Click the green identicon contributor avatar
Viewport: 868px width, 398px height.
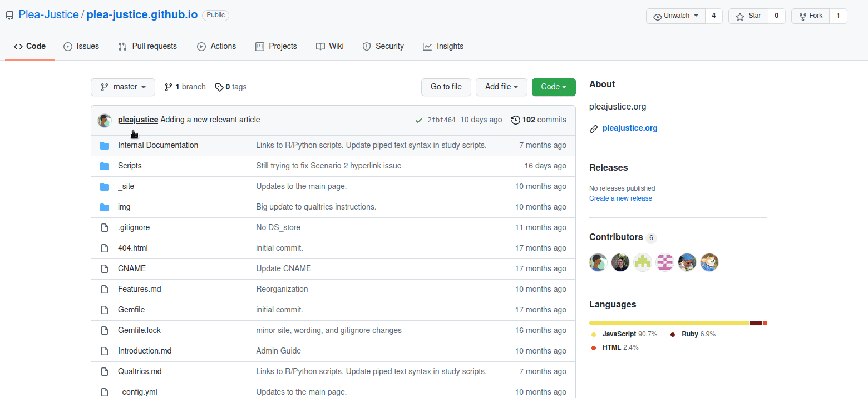tap(643, 262)
